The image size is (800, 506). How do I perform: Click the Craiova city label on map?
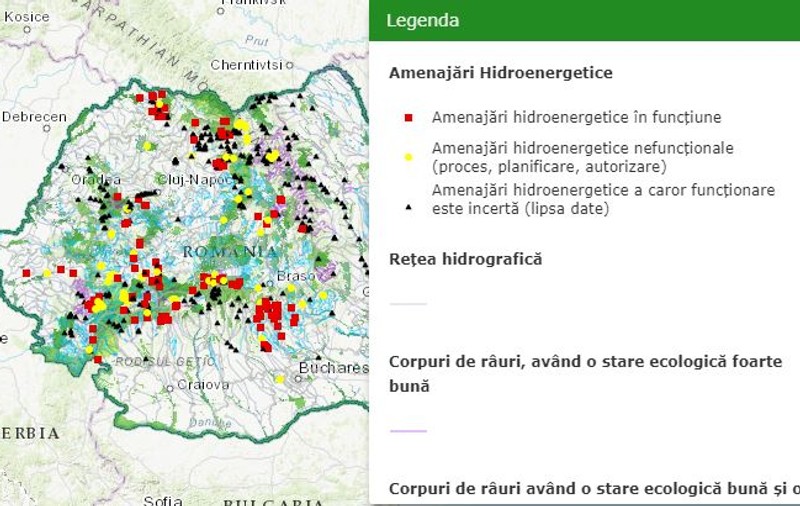[x=203, y=385]
